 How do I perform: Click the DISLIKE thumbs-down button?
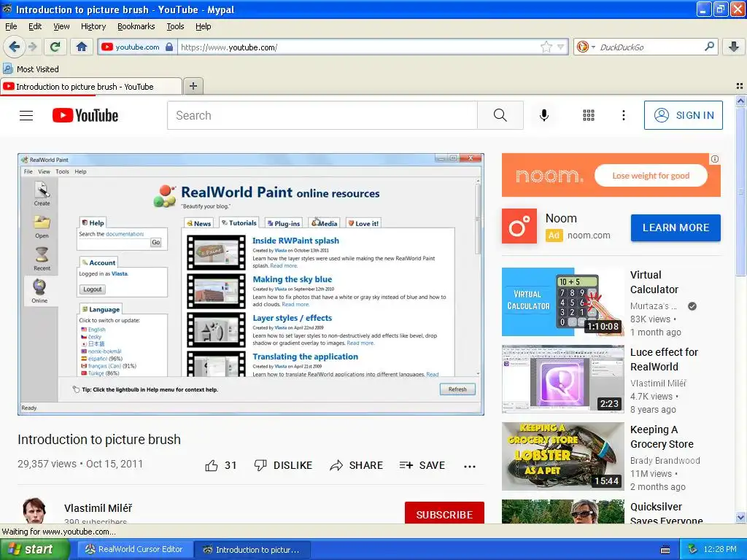(283, 465)
